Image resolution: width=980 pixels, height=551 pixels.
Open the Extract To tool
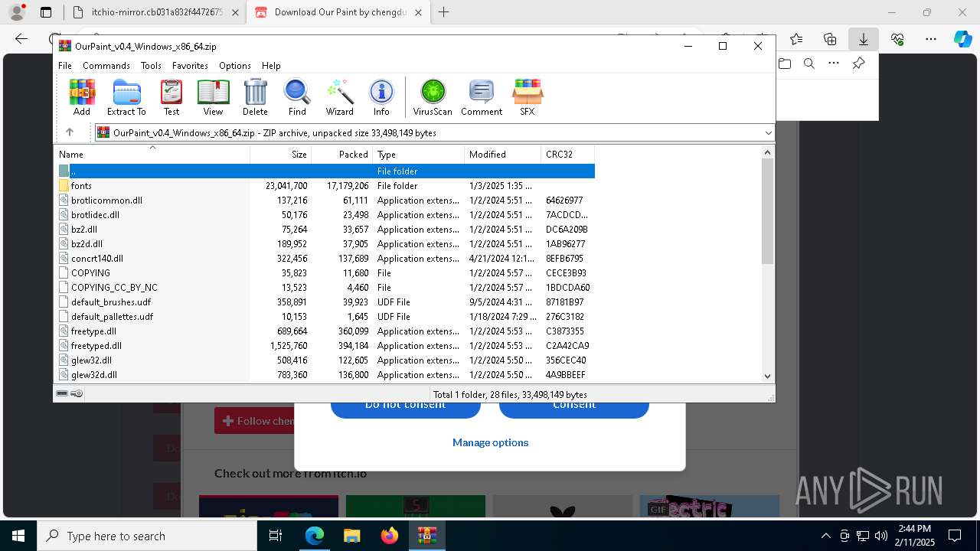point(126,97)
